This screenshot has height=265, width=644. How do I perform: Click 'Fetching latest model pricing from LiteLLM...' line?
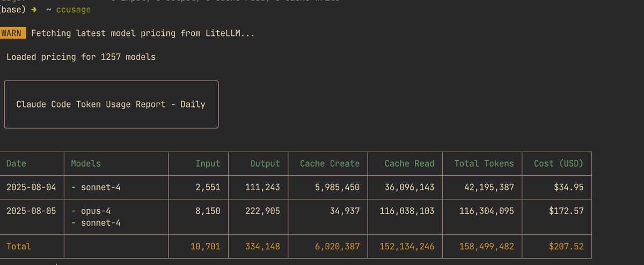(143, 33)
